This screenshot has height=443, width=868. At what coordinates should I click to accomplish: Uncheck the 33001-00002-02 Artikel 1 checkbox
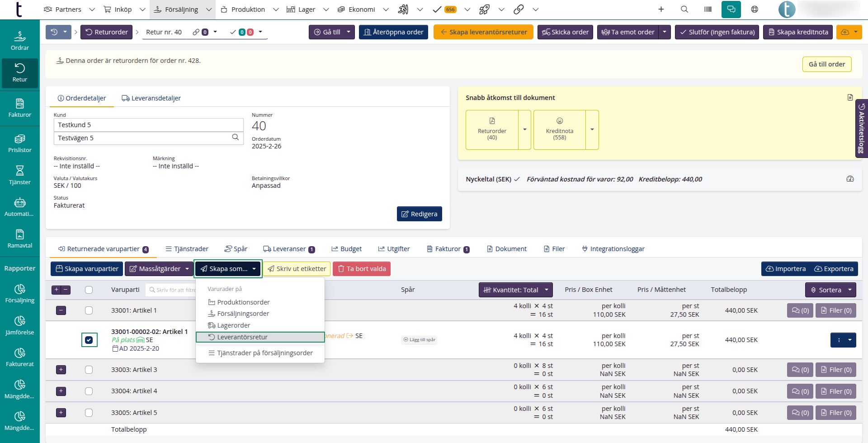tap(89, 340)
